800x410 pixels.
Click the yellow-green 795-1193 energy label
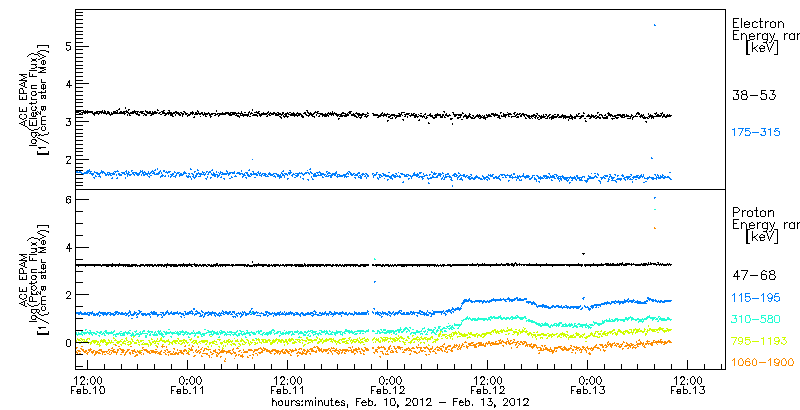[x=759, y=341]
